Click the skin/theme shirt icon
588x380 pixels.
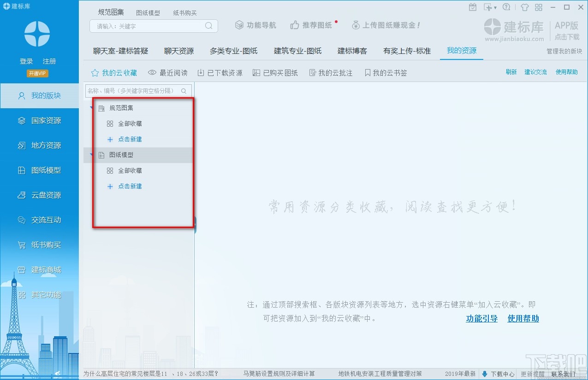[525, 7]
